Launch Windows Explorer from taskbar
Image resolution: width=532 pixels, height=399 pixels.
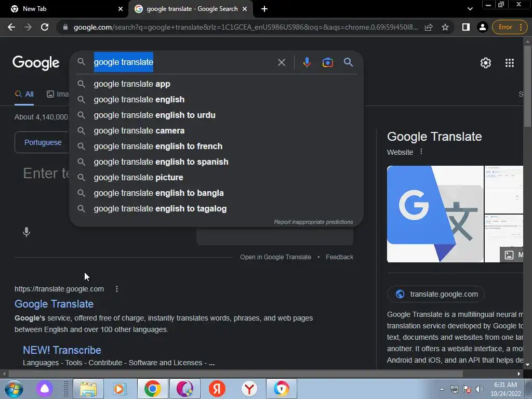(x=88, y=389)
